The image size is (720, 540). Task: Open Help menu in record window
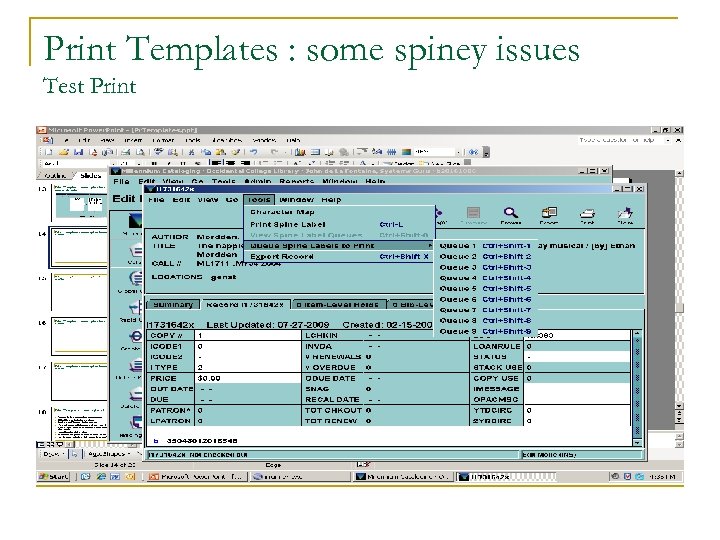[331, 200]
